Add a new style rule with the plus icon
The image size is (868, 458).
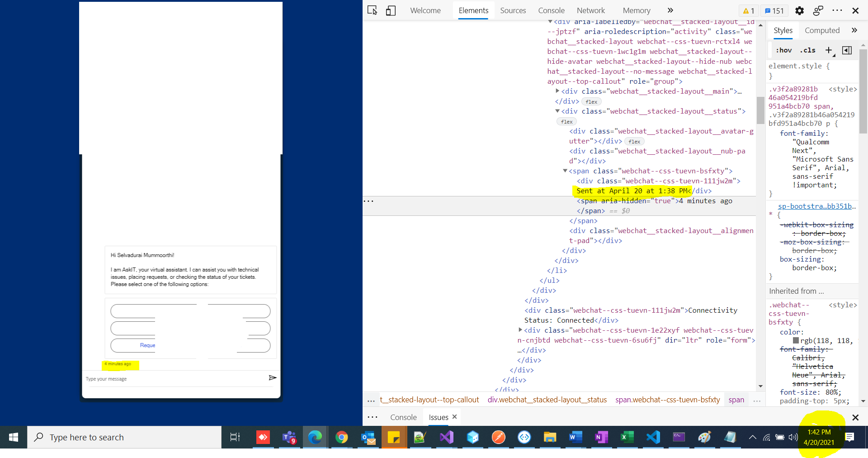point(829,50)
